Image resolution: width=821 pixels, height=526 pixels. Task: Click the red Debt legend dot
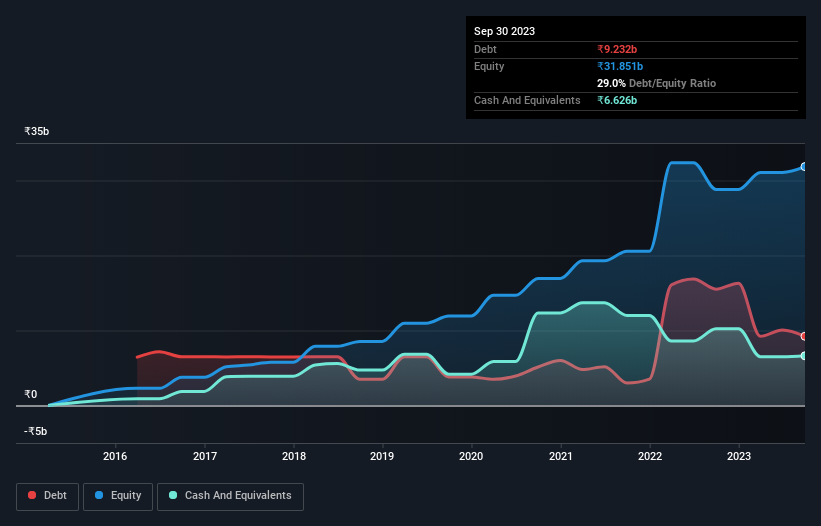click(32, 495)
